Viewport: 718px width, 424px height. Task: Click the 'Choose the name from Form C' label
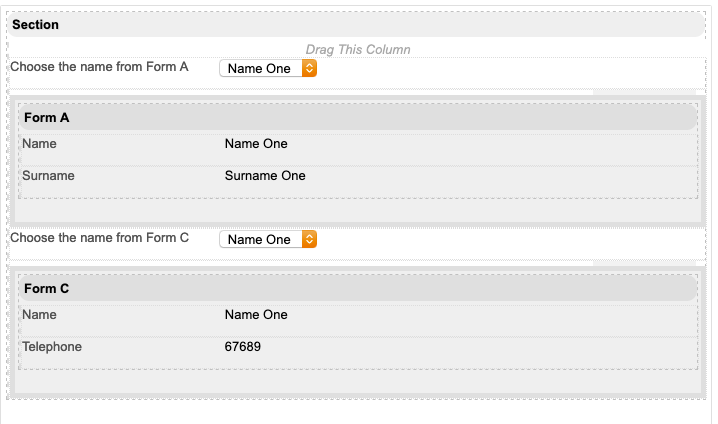99,238
